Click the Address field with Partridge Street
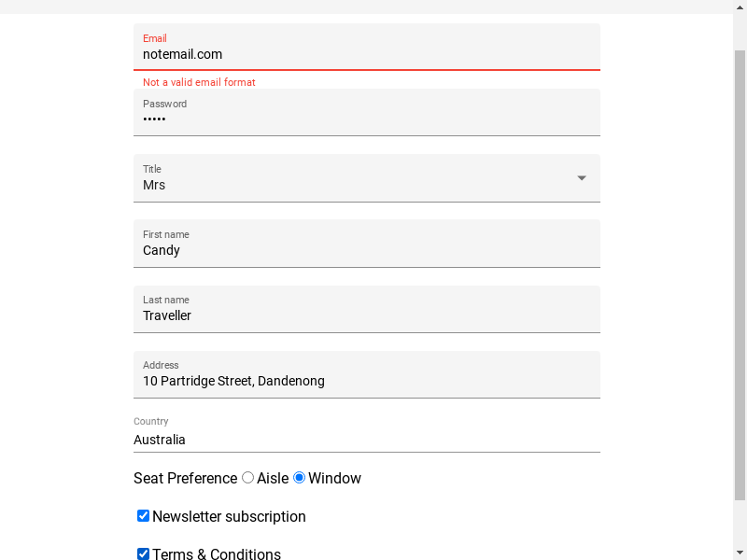 [x=367, y=374]
